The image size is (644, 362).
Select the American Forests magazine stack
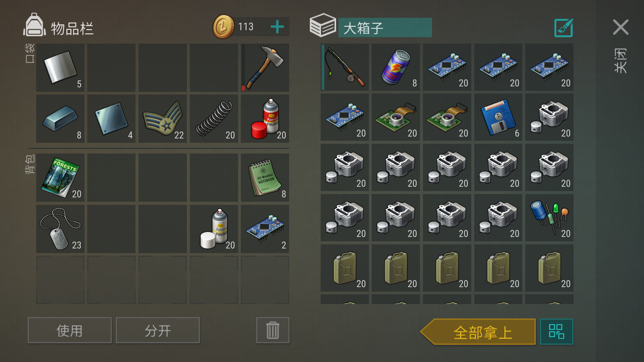click(60, 178)
